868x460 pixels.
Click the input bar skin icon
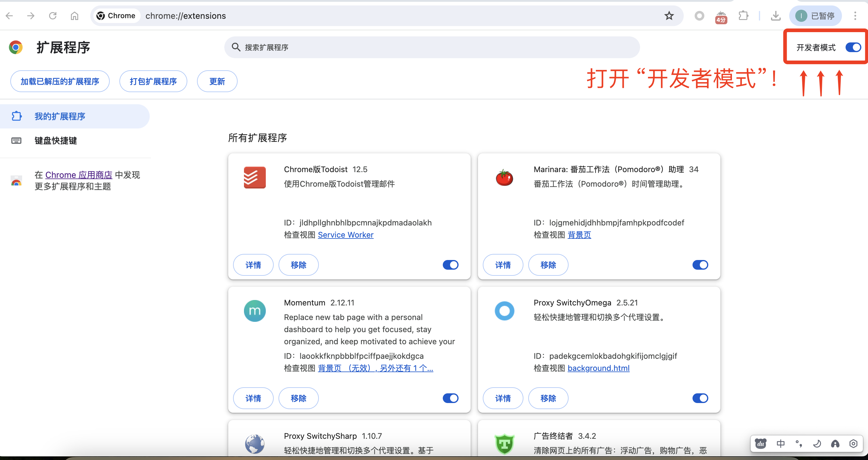[x=835, y=444]
